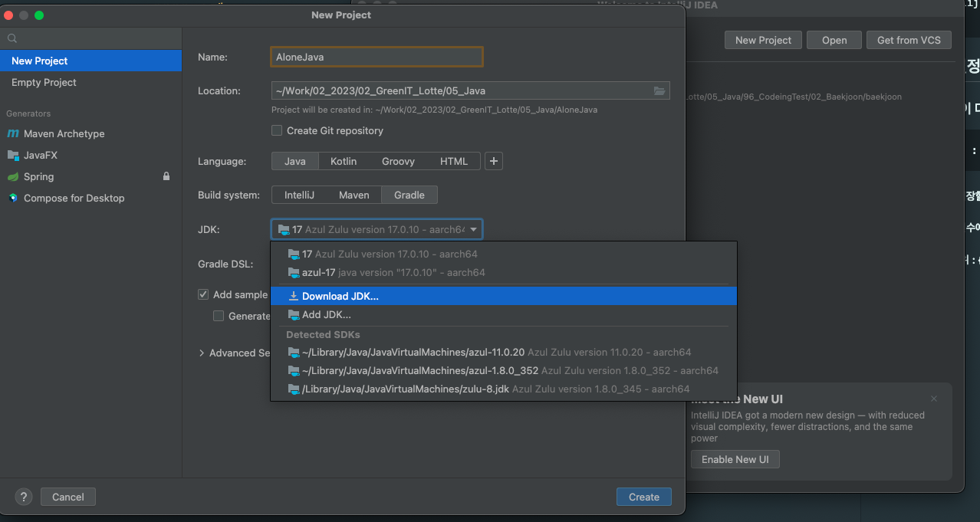Click the Enable New UI button
This screenshot has width=980, height=522.
coord(735,459)
